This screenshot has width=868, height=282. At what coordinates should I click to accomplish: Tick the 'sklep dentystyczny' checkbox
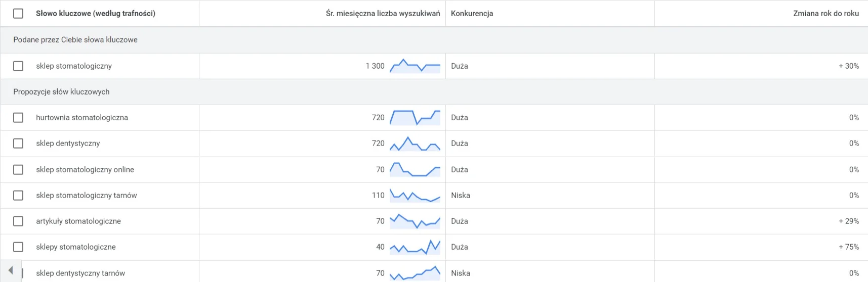click(18, 144)
